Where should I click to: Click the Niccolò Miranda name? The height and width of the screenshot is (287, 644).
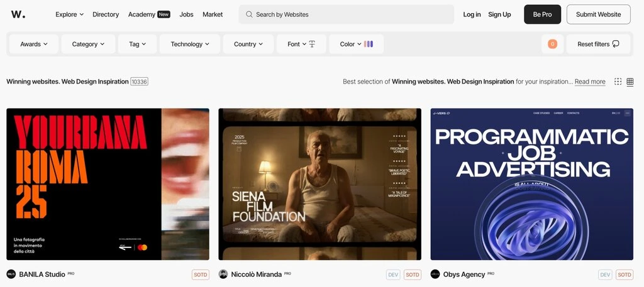click(x=257, y=274)
